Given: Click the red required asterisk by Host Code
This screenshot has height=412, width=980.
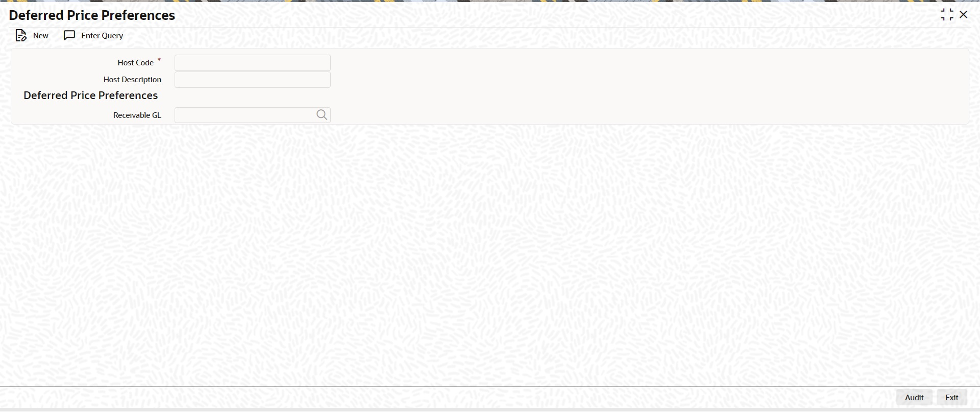Looking at the screenshot, I should (159, 60).
